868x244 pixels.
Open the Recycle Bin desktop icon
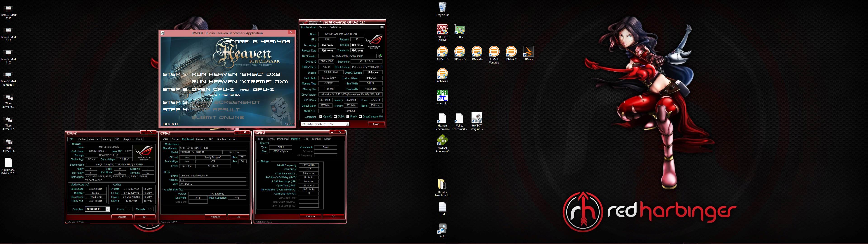click(x=442, y=9)
